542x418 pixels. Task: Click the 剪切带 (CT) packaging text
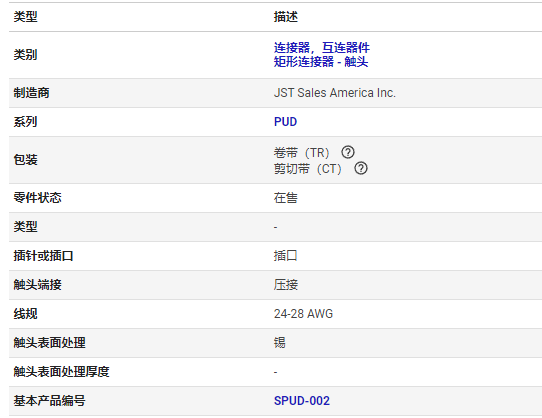tap(308, 169)
